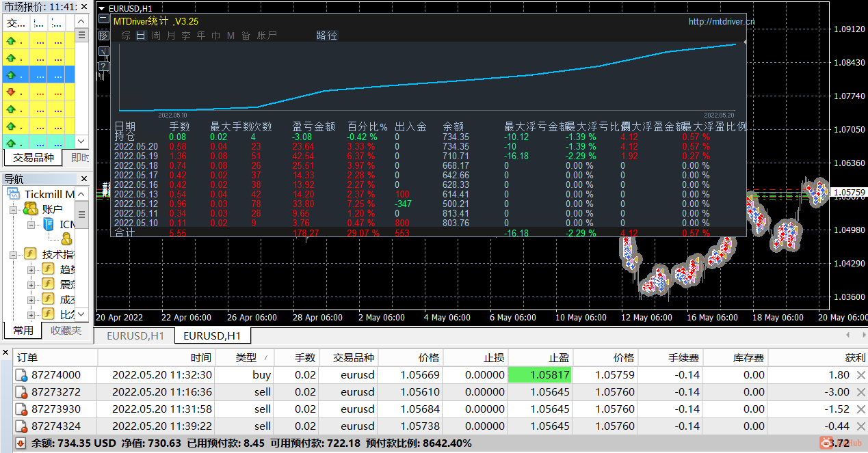Click the 路径 button in statistics panel
The image size is (868, 453).
click(327, 36)
